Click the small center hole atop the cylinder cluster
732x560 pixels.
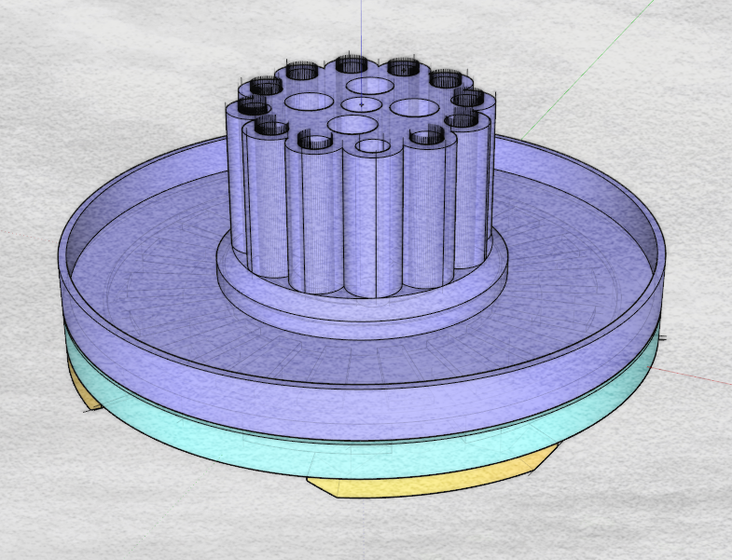[x=361, y=104]
